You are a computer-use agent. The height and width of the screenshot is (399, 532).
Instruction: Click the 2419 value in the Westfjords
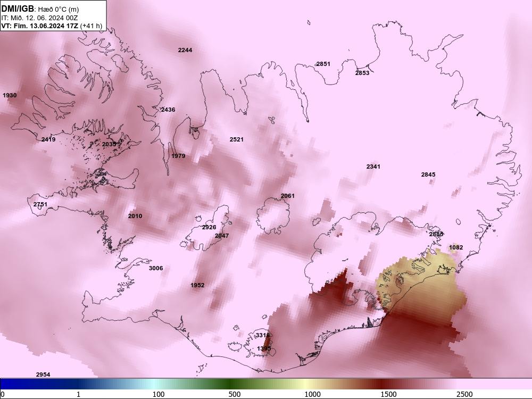tap(48, 139)
